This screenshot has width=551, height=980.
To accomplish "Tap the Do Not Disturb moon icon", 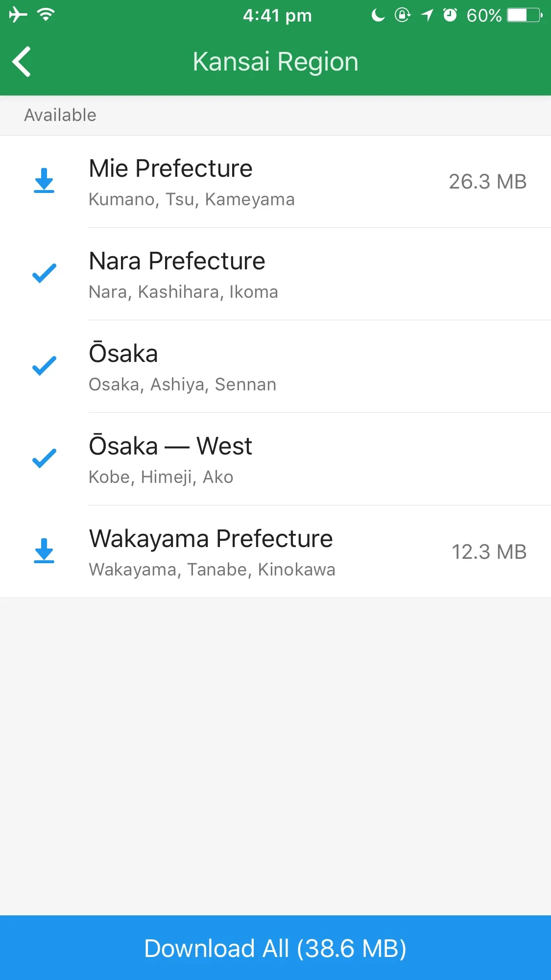I will tap(378, 15).
